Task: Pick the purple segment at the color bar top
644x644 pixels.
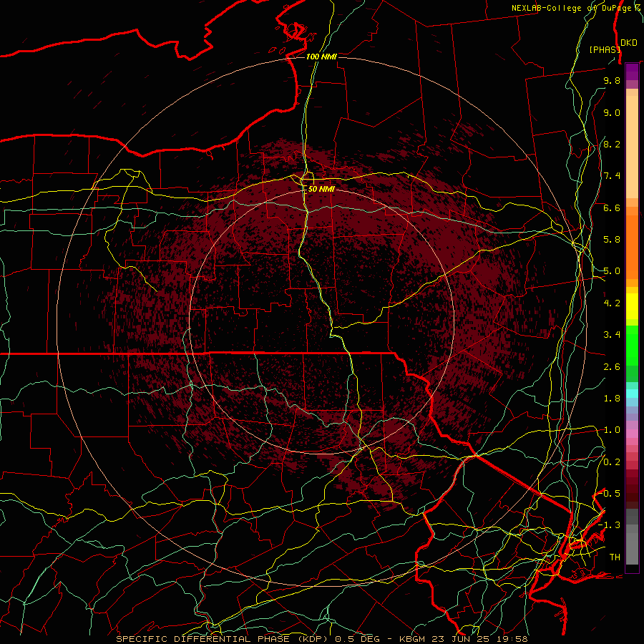Action: coord(632,72)
